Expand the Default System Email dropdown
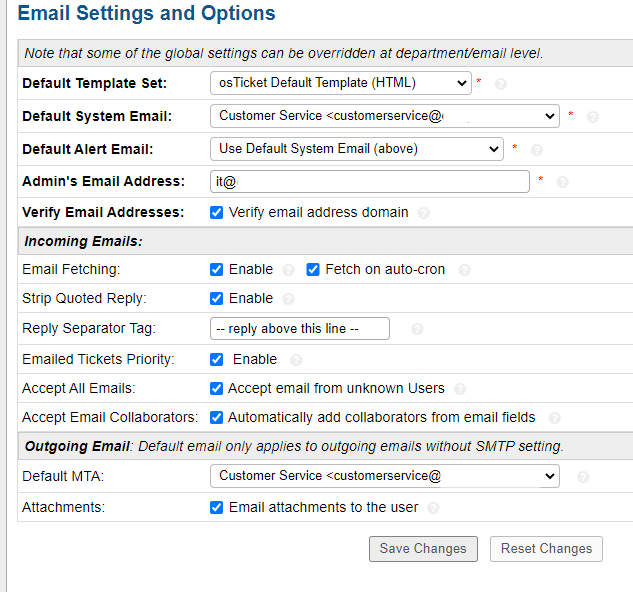The width and height of the screenshot is (633, 592). click(384, 116)
